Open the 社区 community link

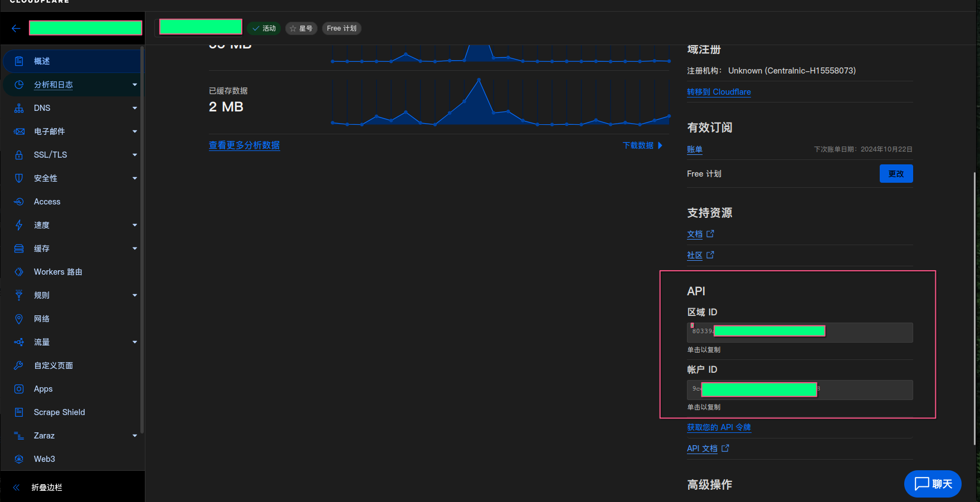[x=695, y=255]
